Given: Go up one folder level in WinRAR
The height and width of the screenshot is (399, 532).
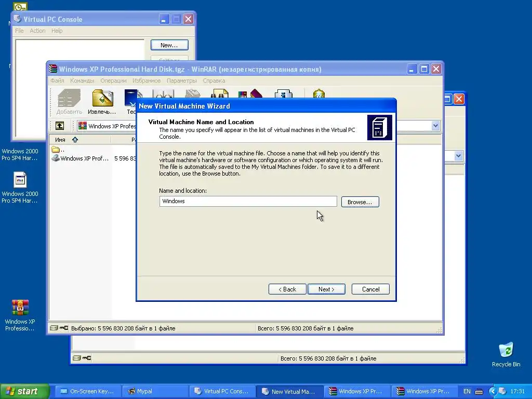Looking at the screenshot, I should click(x=60, y=126).
